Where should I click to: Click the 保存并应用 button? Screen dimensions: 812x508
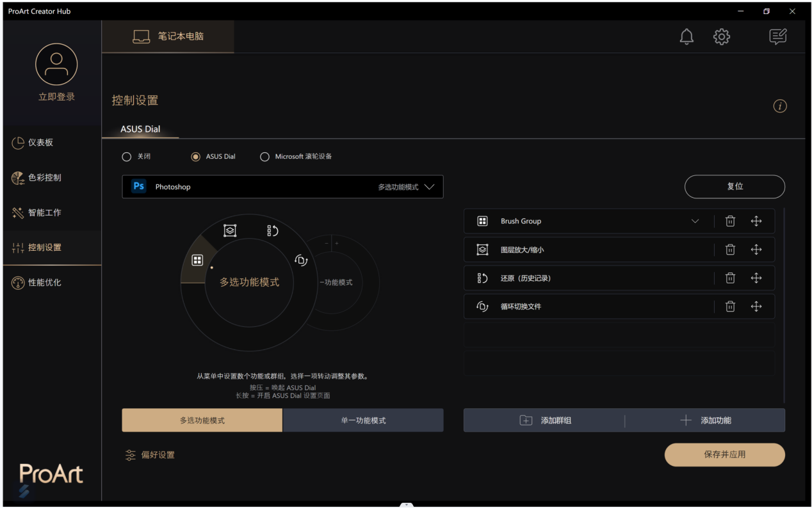(x=724, y=454)
